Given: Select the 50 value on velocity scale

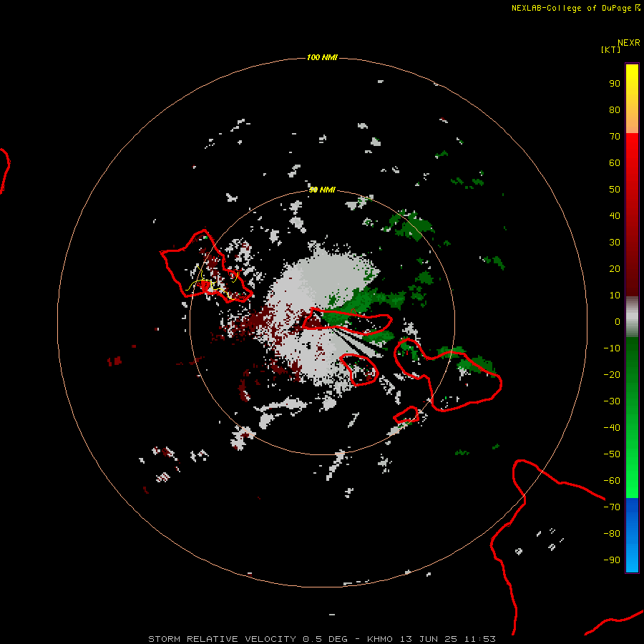Looking at the screenshot, I should [615, 190].
